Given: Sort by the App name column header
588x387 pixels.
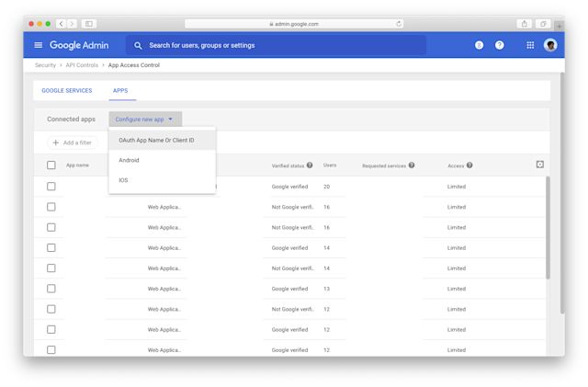Looking at the screenshot, I should (x=77, y=165).
